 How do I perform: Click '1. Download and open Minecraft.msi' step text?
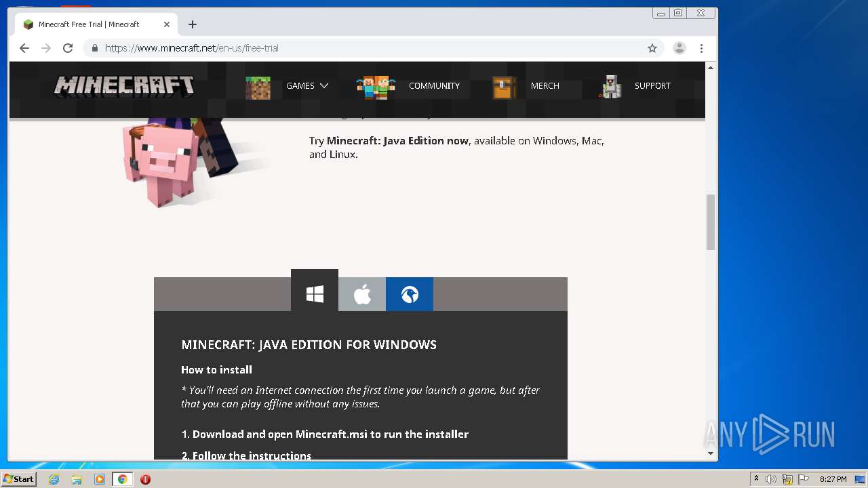(x=325, y=434)
